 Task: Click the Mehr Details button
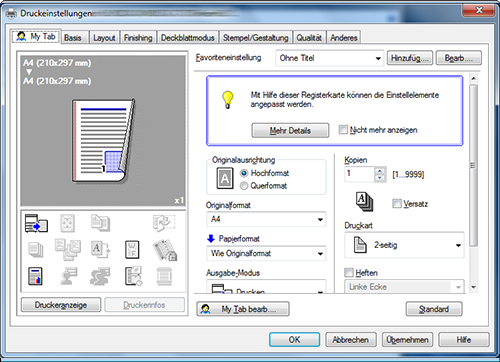[290, 130]
